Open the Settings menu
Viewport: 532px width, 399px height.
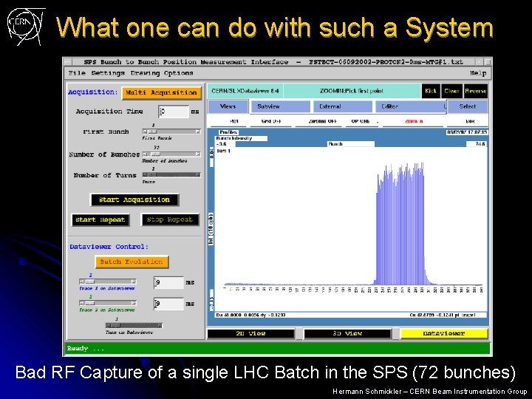click(108, 73)
